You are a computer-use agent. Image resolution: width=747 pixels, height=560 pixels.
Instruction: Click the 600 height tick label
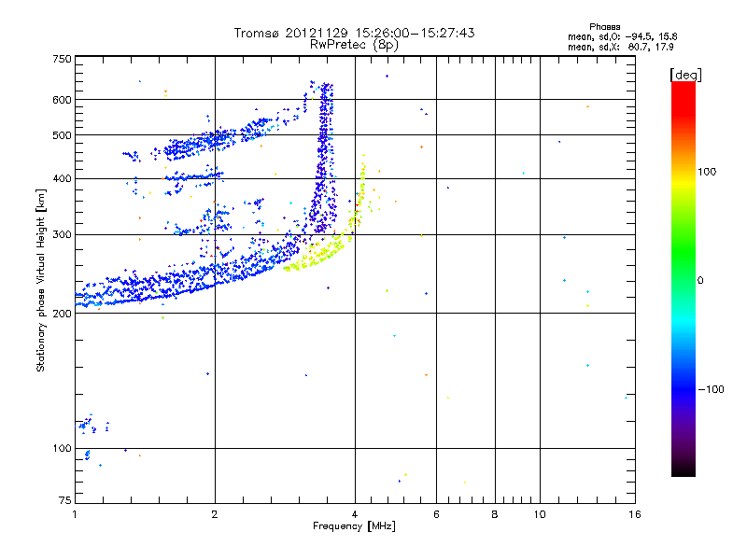pyautogui.click(x=62, y=100)
